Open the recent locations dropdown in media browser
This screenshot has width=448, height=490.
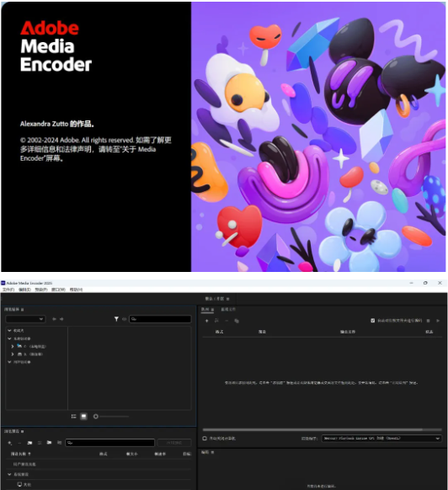pos(25,319)
